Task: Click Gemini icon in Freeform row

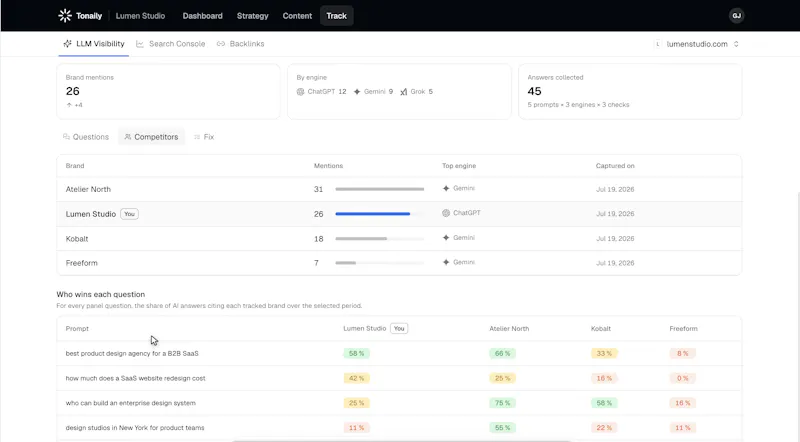Action: 446,262
